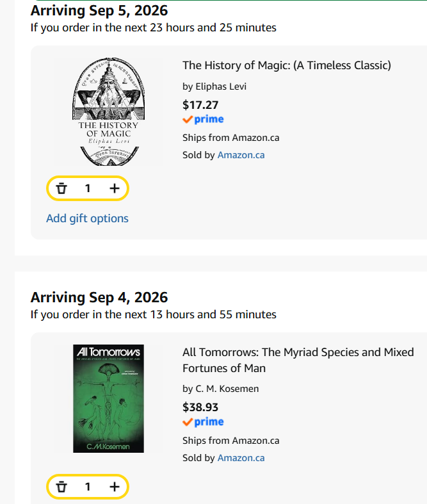Screen dimensions: 427x504
Task: Click the prime badge under $17.27
Action: point(203,119)
